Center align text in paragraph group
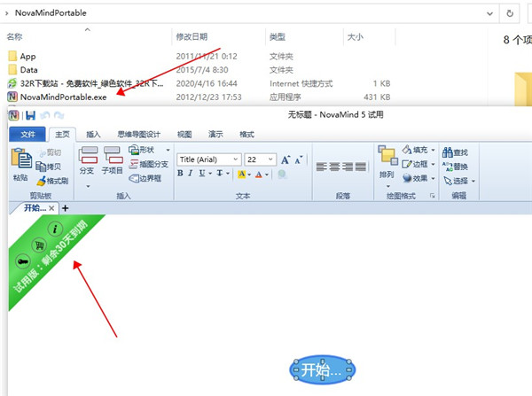This screenshot has width=532, height=396. [x=334, y=167]
